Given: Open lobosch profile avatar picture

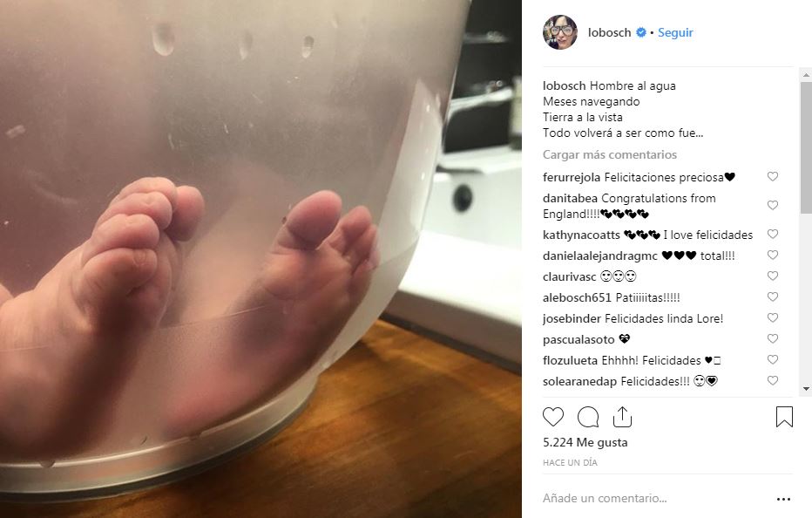Looking at the screenshot, I should (x=560, y=32).
